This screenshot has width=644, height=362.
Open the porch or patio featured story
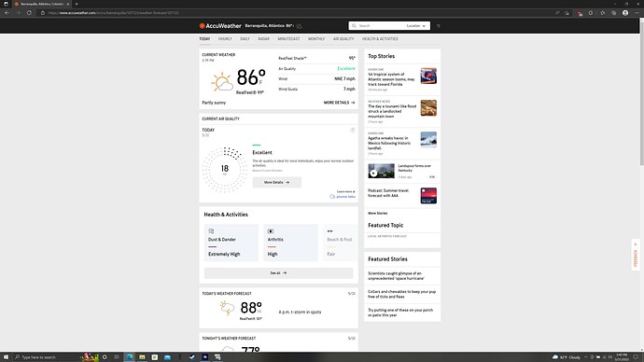point(400,313)
